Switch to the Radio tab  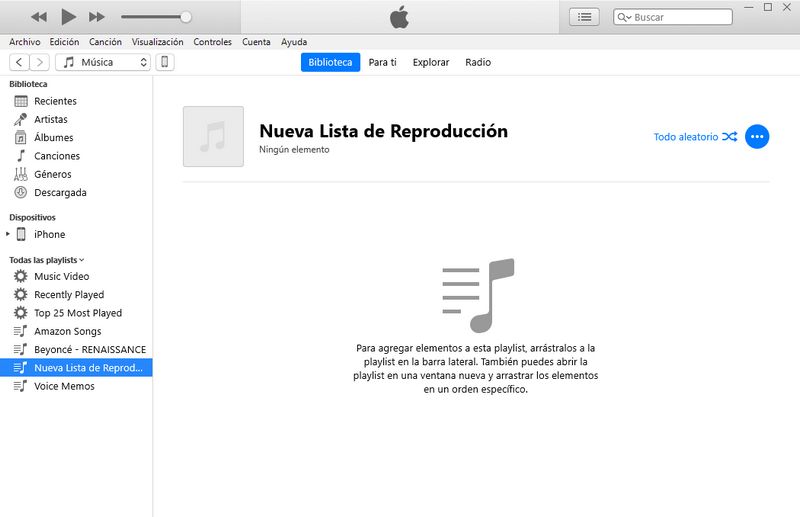[478, 62]
